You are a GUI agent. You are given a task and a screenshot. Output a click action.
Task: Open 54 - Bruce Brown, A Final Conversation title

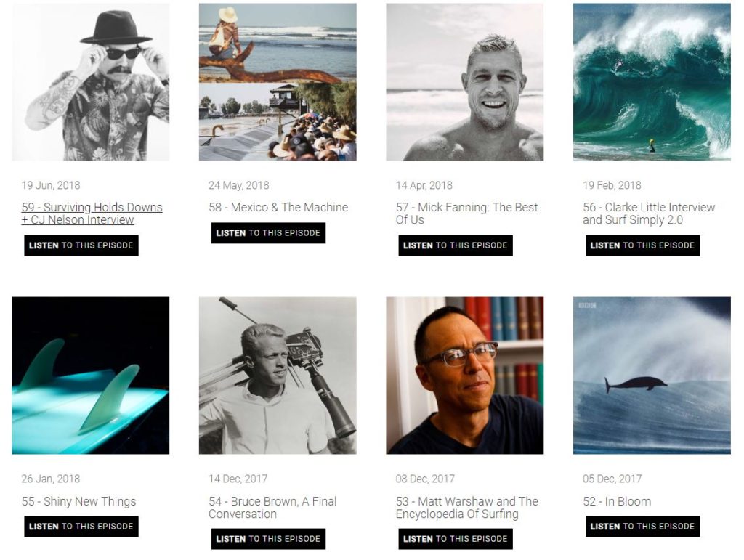click(272, 507)
